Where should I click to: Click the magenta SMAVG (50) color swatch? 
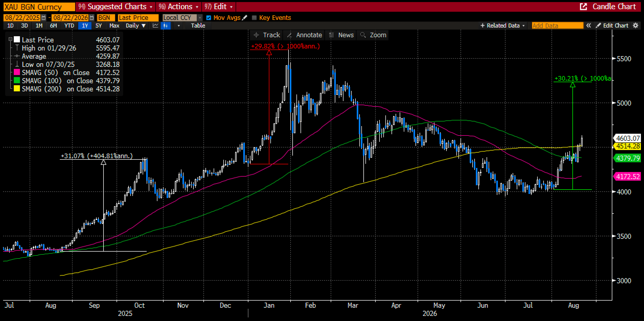point(17,72)
